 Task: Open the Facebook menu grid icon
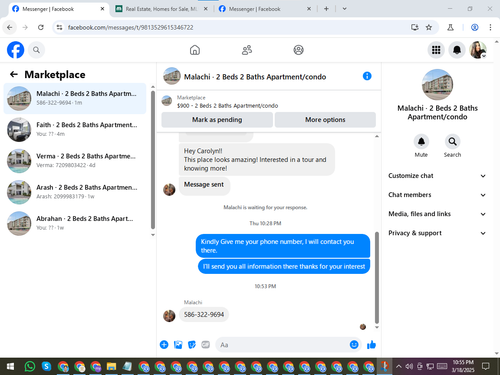436,50
